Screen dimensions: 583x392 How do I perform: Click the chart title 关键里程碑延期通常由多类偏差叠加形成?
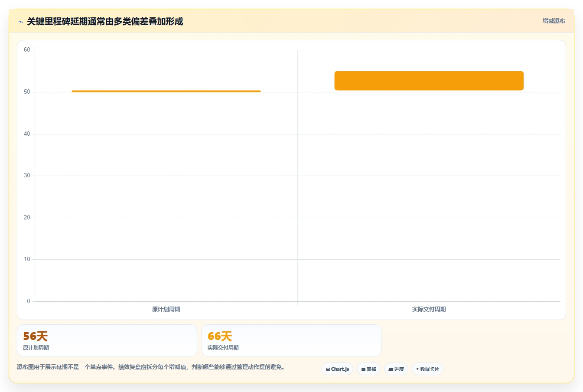point(105,21)
